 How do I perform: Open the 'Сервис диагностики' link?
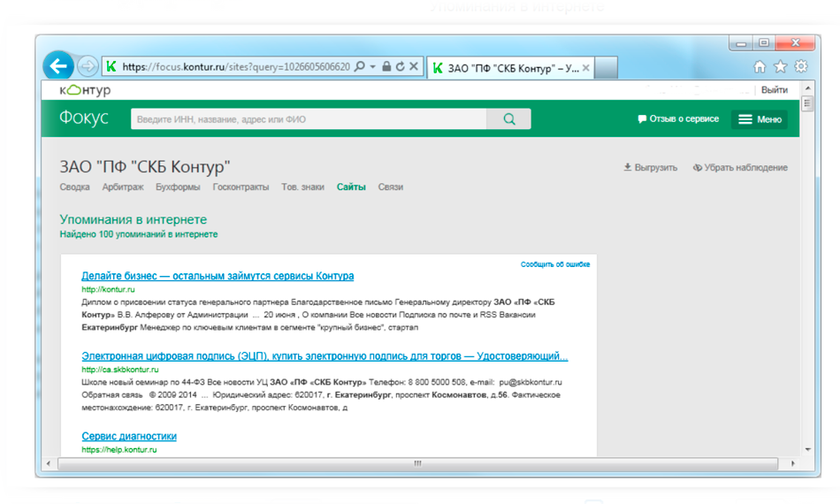(x=129, y=436)
